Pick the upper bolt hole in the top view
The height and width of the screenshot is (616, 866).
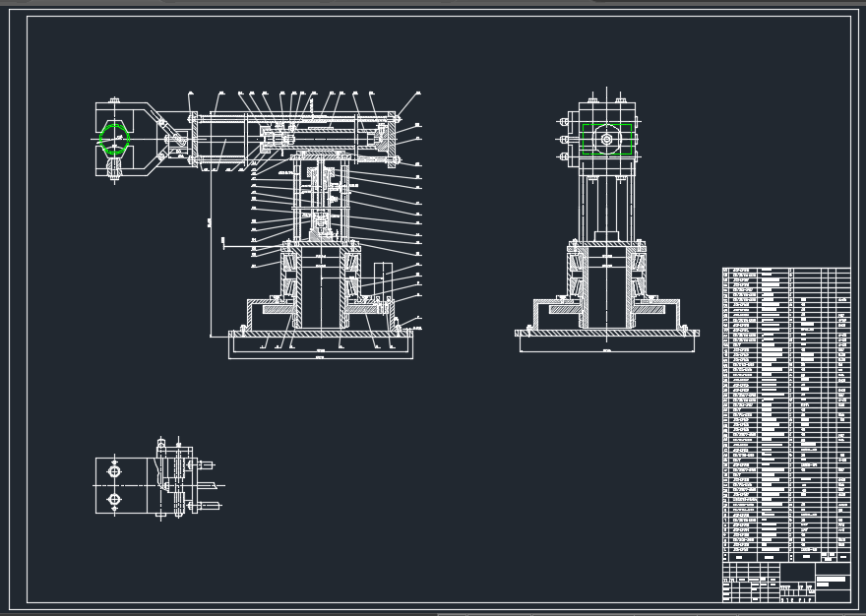[x=114, y=471]
